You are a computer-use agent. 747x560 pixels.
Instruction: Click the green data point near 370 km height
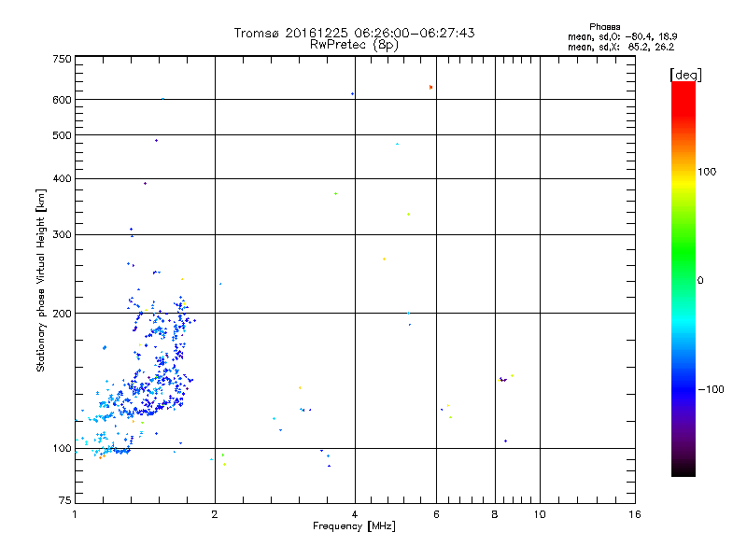point(336,194)
